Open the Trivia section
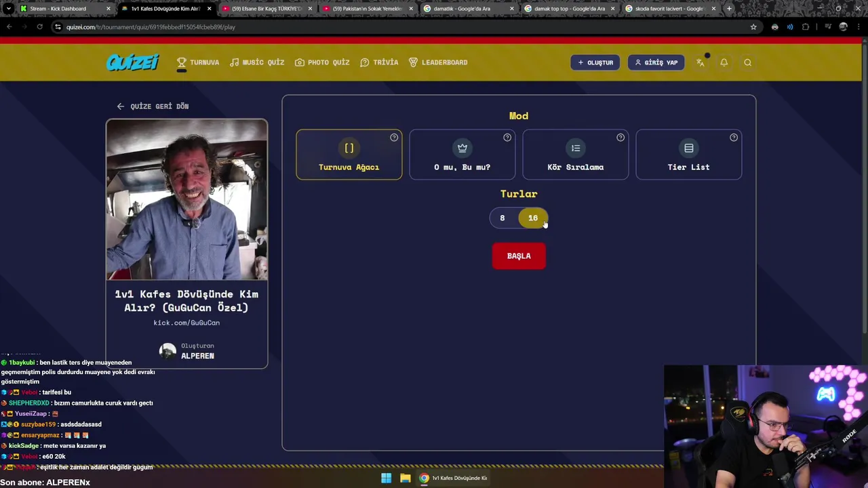868x488 pixels. 379,62
